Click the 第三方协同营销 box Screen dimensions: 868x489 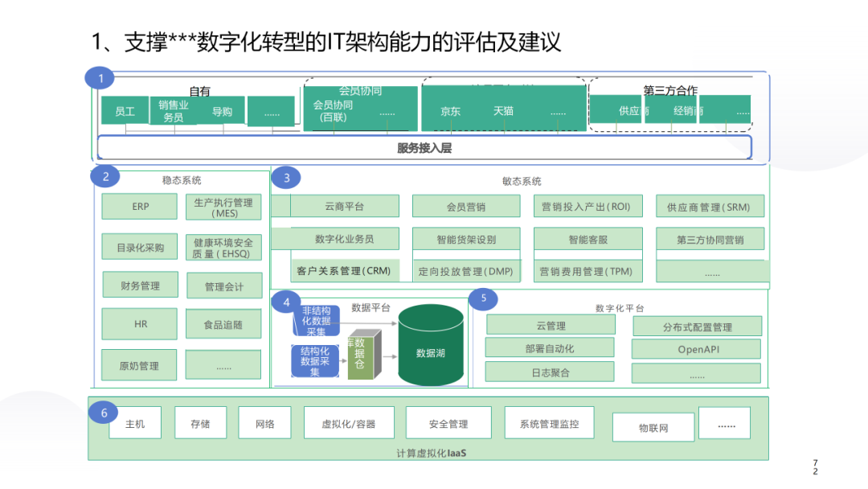coord(710,239)
